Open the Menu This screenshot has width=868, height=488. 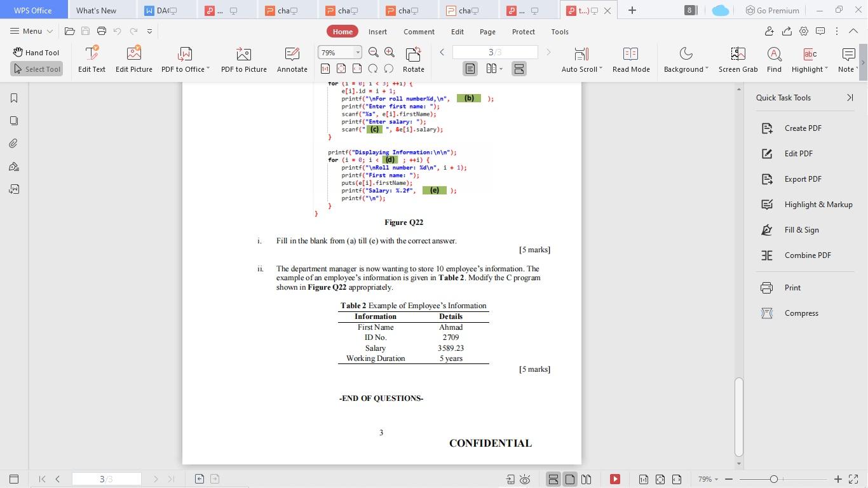point(30,31)
